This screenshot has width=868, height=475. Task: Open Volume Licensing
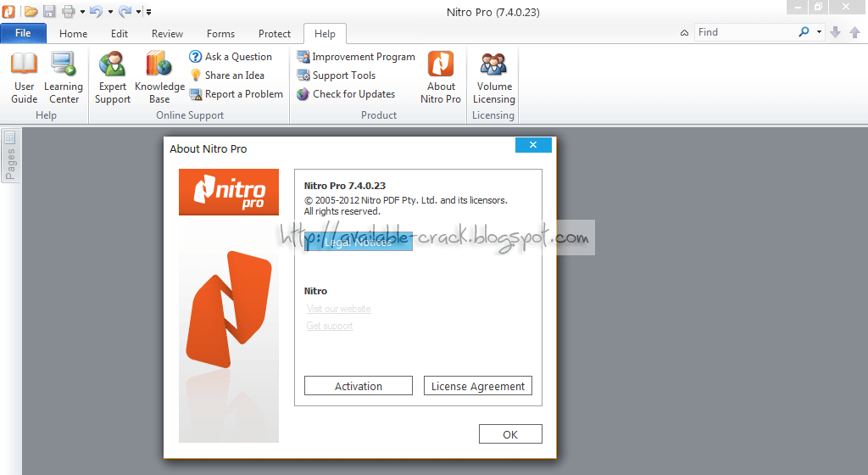(494, 77)
